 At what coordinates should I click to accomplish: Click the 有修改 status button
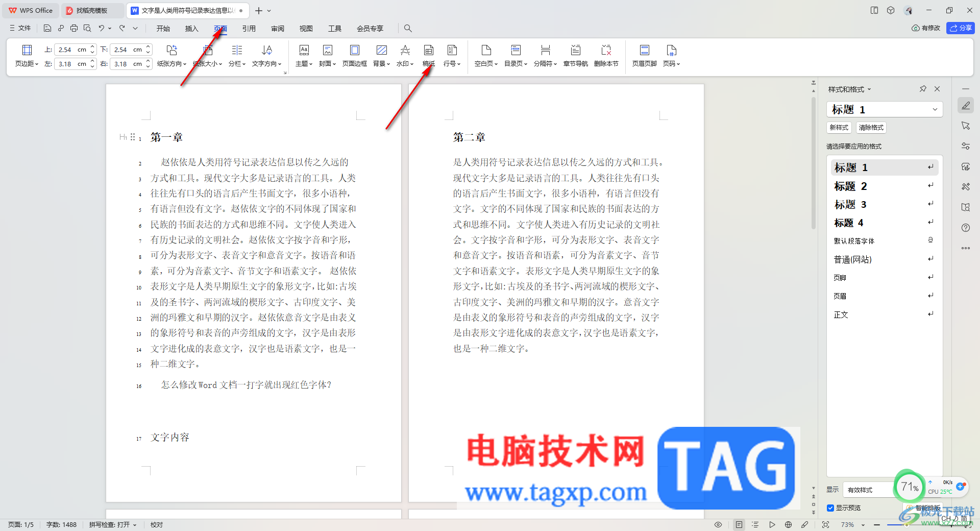926,28
